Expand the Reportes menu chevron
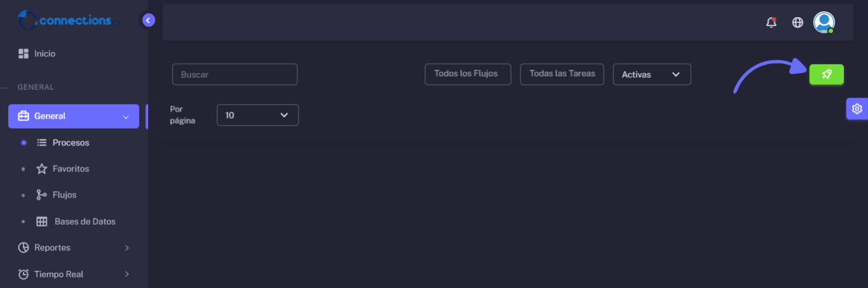Viewport: 868px width, 288px height. point(127,247)
